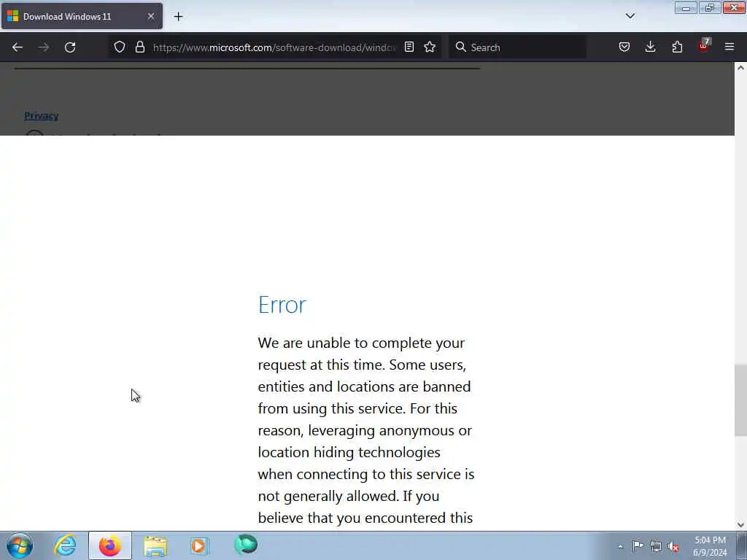This screenshot has height=560, width=747.
Task: Reload the current page
Action: point(70,47)
